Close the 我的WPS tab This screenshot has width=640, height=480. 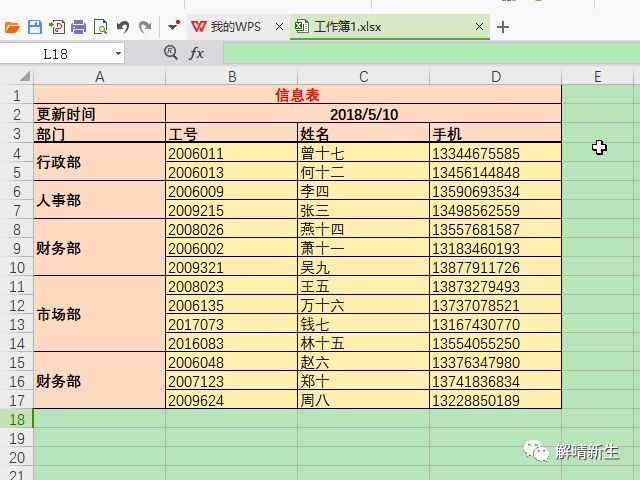click(x=277, y=27)
